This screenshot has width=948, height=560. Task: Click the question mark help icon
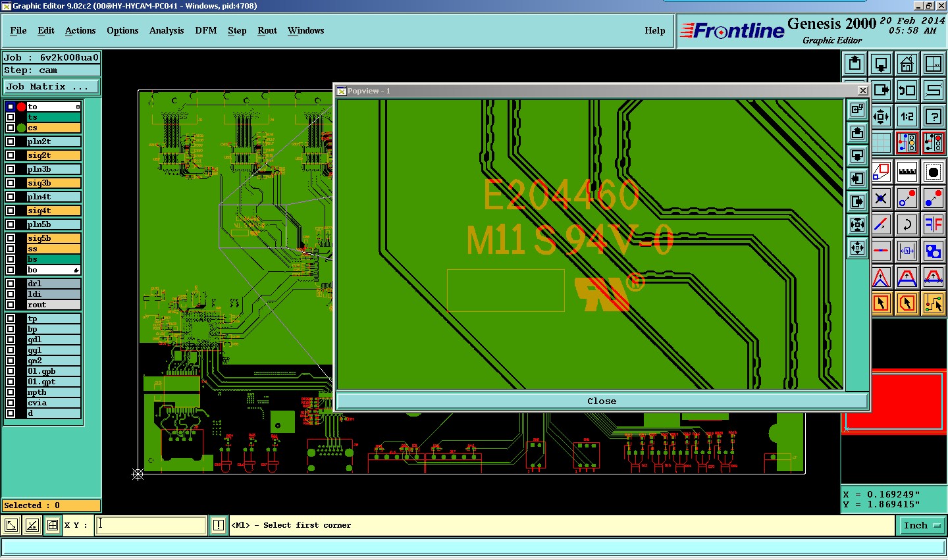pyautogui.click(x=934, y=116)
